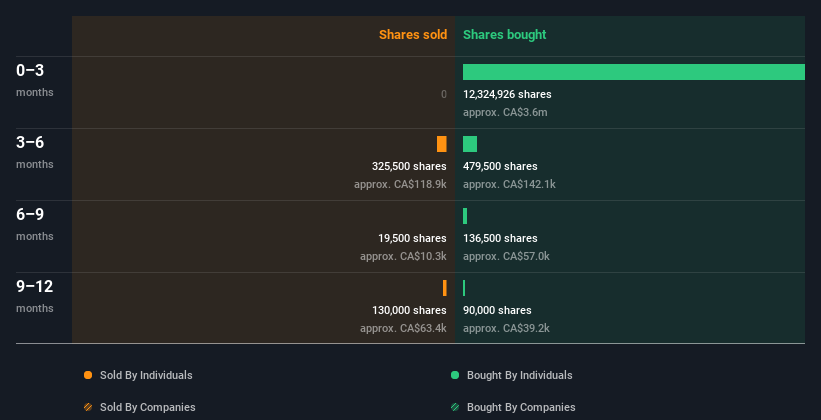821x420 pixels.
Task: Click the Shares bought column header
Action: [x=505, y=35]
